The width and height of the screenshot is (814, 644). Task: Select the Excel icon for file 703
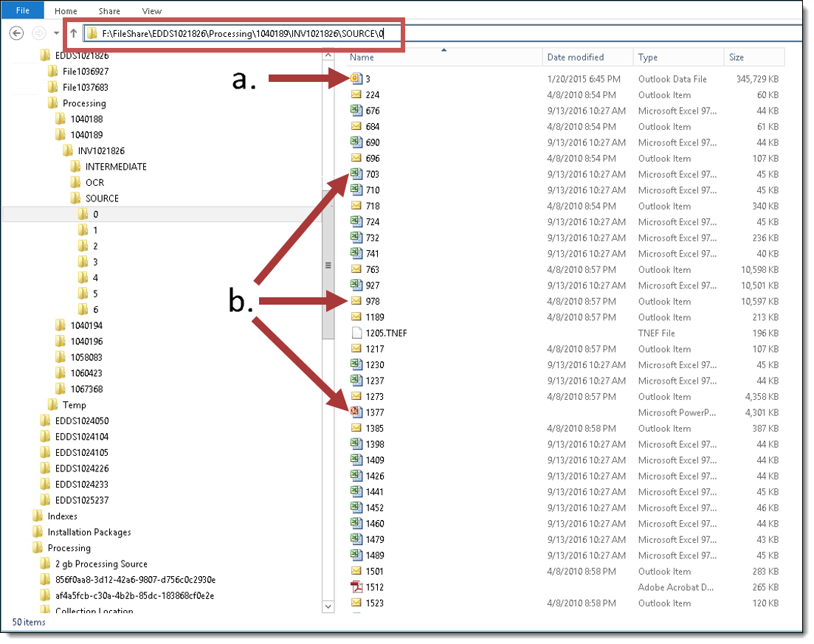pos(356,174)
